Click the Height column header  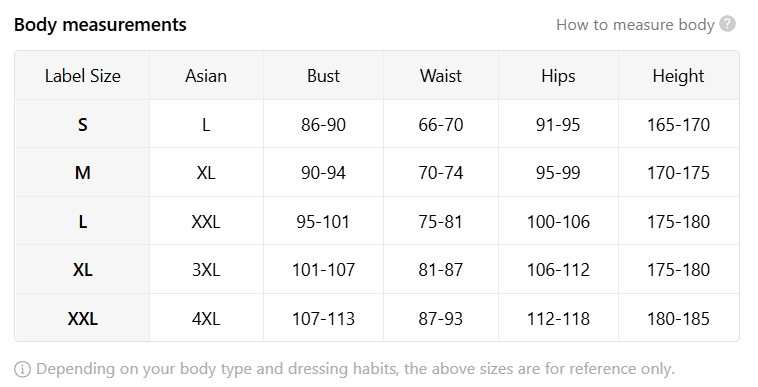pyautogui.click(x=678, y=76)
